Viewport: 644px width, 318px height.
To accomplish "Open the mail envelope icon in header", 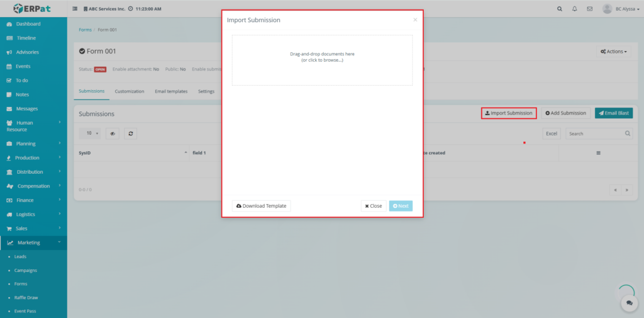I will pyautogui.click(x=589, y=9).
